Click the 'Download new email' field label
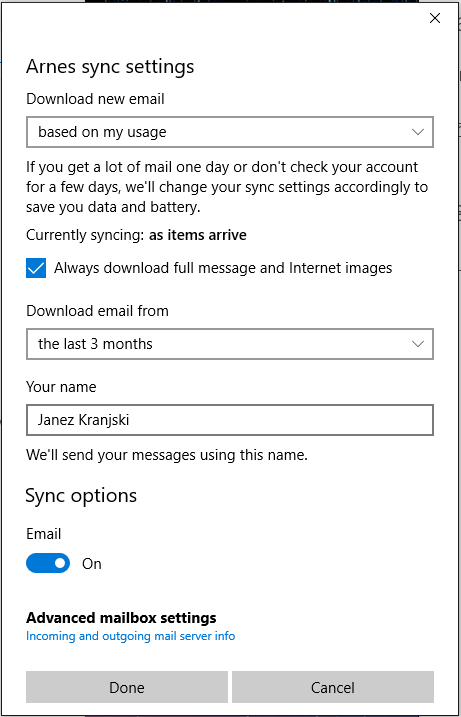 click(x=95, y=99)
